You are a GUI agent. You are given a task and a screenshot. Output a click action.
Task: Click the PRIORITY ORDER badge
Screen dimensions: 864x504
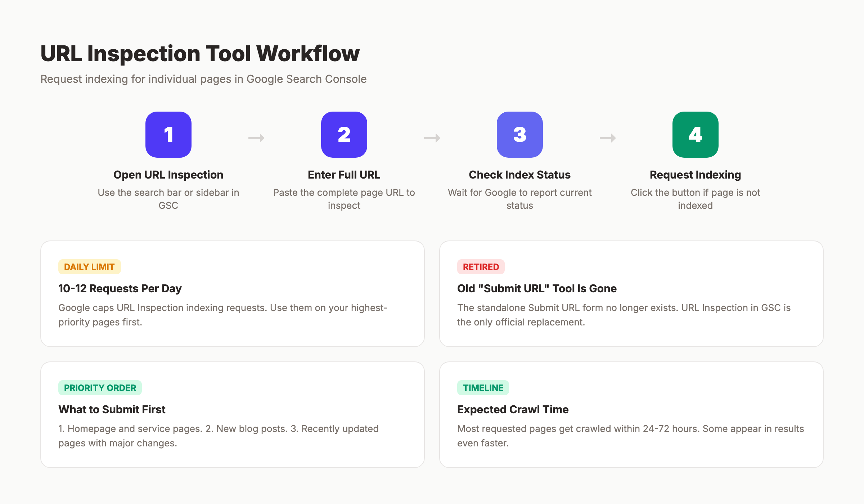100,388
